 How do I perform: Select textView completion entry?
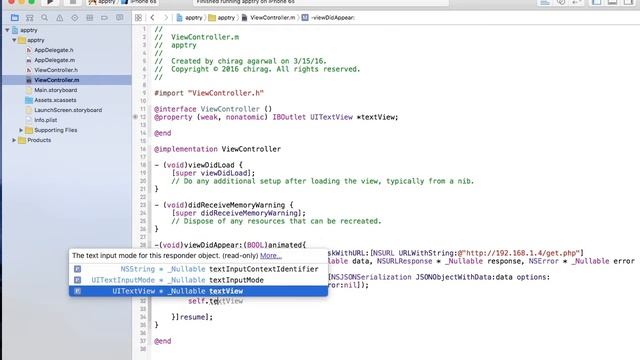198,291
